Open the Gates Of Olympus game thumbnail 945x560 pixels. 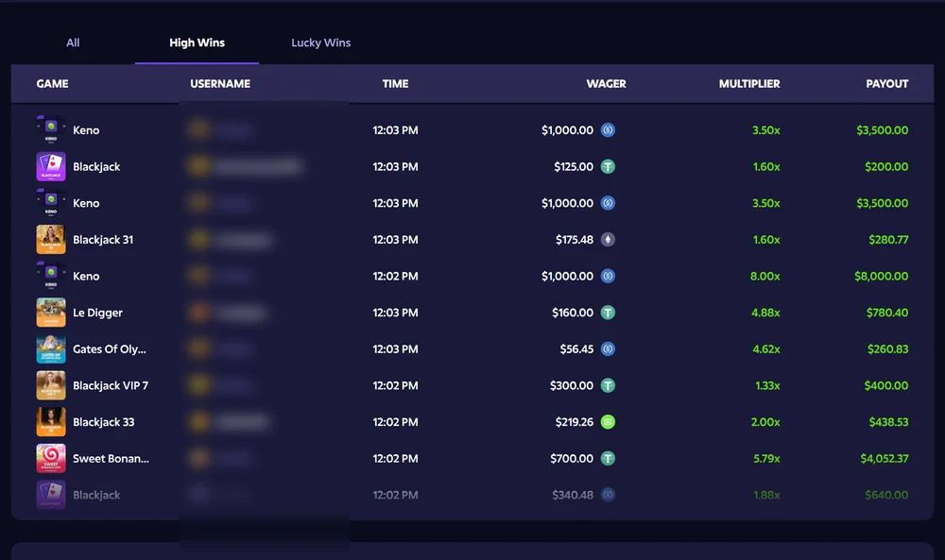(x=51, y=349)
